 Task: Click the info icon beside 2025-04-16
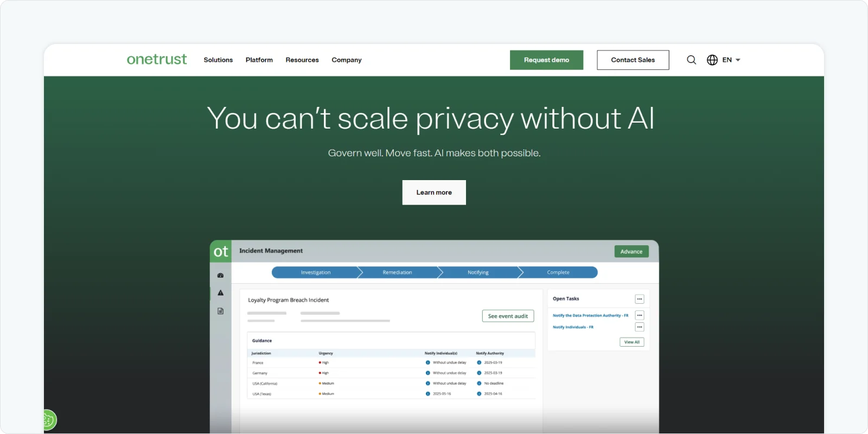479,394
